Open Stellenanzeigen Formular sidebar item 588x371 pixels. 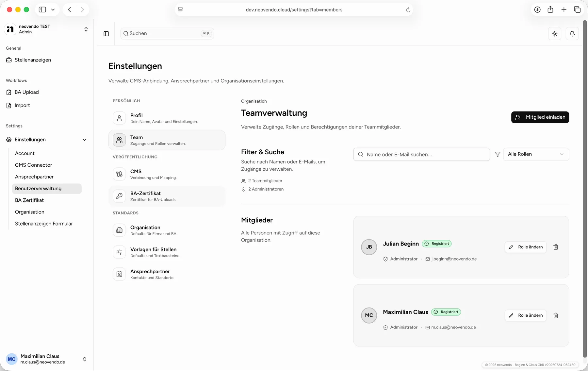pos(47,224)
